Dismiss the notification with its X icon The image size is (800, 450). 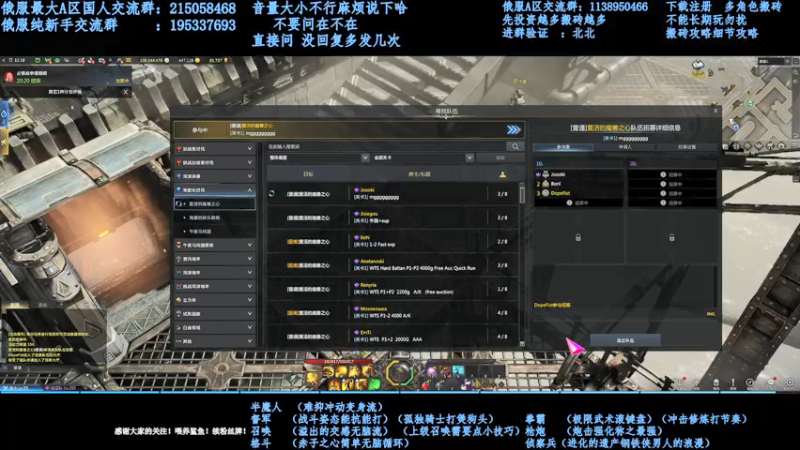click(126, 92)
